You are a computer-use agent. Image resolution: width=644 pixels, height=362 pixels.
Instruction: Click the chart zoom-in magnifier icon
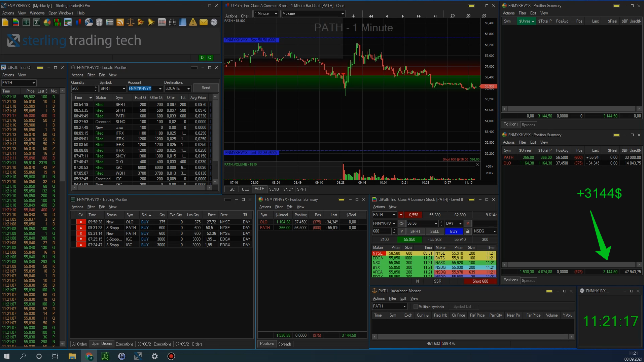pos(468,16)
